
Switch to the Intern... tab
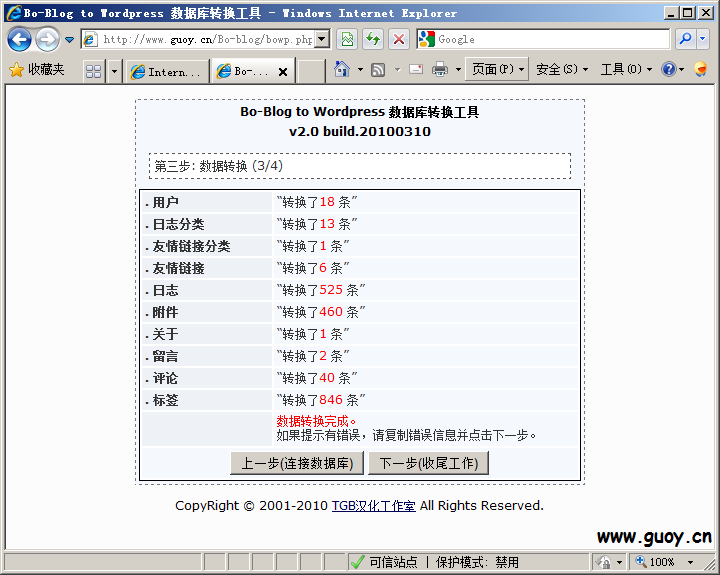(x=167, y=72)
